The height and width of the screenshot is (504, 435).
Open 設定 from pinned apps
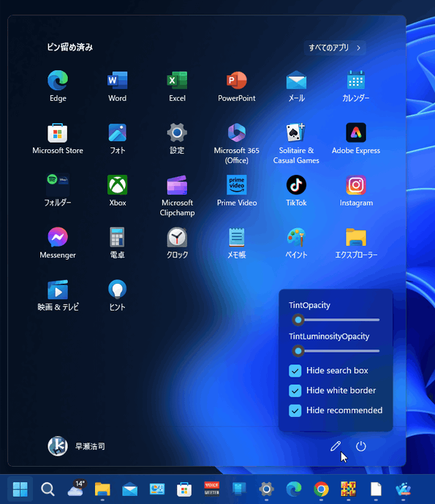177,138
